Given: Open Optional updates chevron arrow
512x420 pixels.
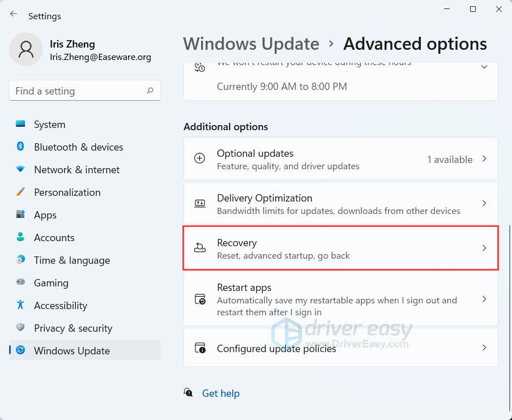Looking at the screenshot, I should tap(484, 159).
